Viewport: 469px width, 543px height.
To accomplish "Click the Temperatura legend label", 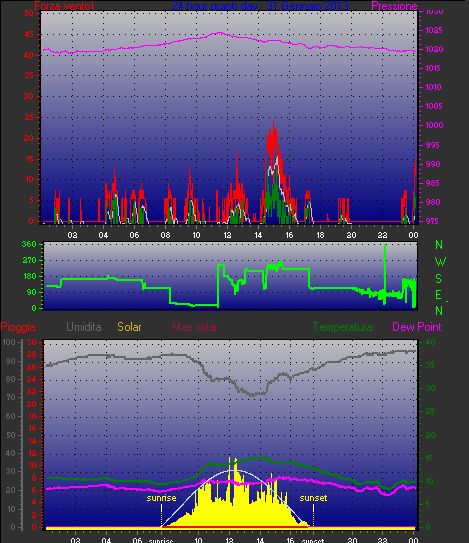I will coord(343,327).
